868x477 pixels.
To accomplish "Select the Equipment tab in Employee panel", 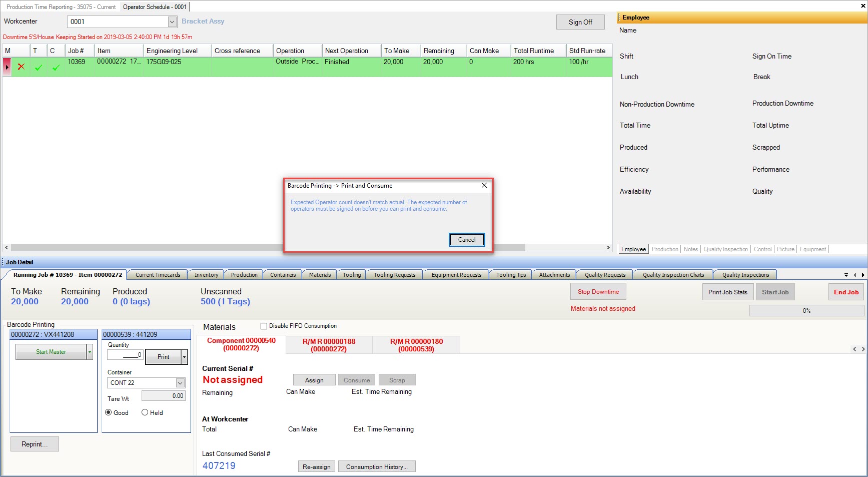I will point(813,249).
